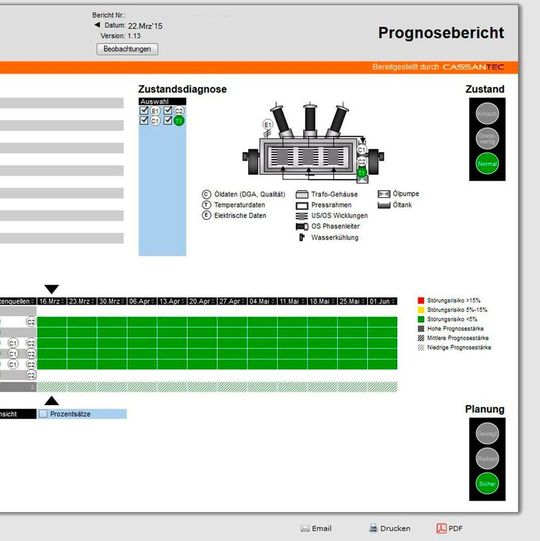Click Drucken to print the report
The width and height of the screenshot is (540, 541).
tap(390, 528)
